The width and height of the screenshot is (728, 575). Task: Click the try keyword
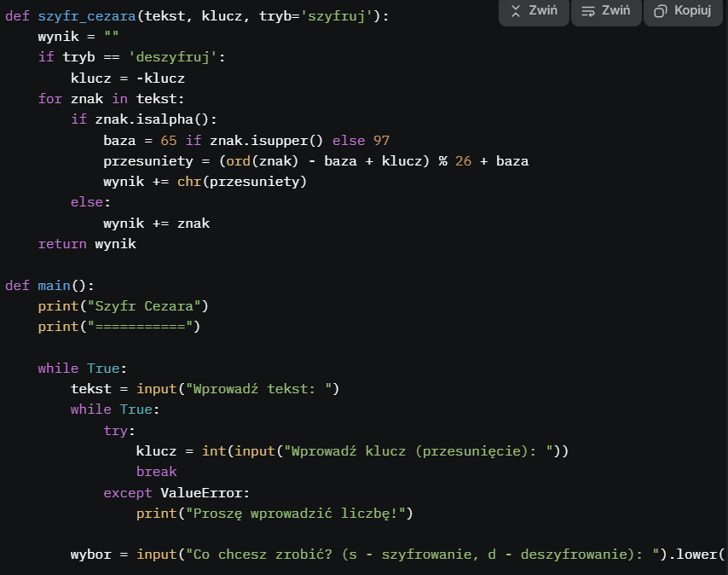(116, 431)
